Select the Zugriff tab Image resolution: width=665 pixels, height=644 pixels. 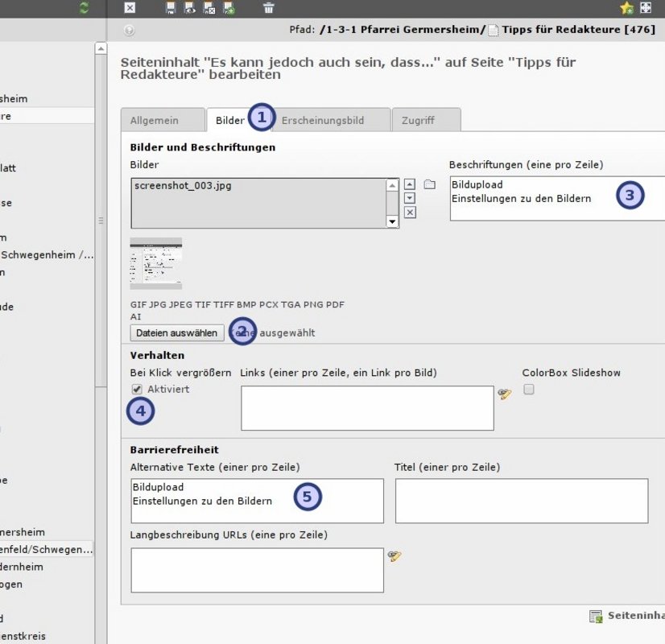[418, 120]
